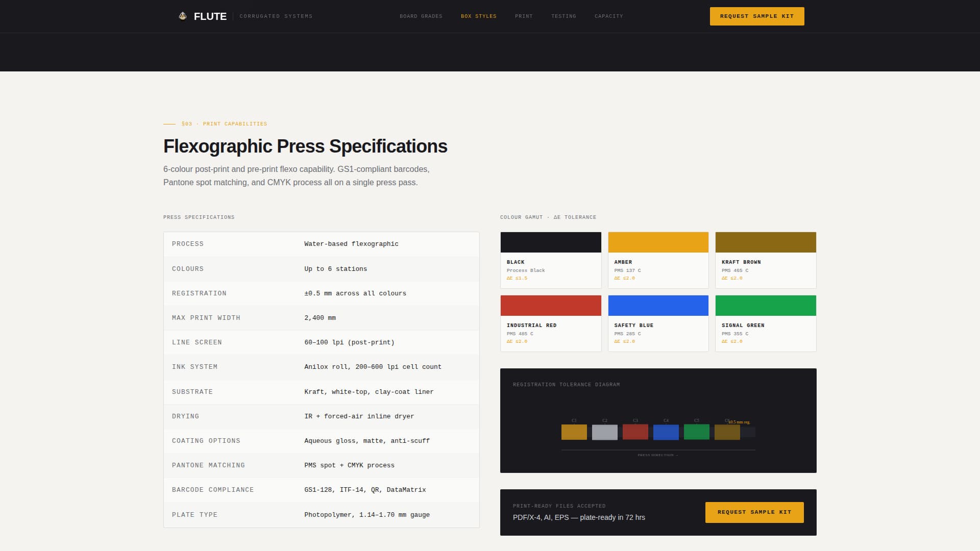Screen dimensions: 980x551
Task: Click the C3 red block in registration diagram
Action: click(x=635, y=432)
